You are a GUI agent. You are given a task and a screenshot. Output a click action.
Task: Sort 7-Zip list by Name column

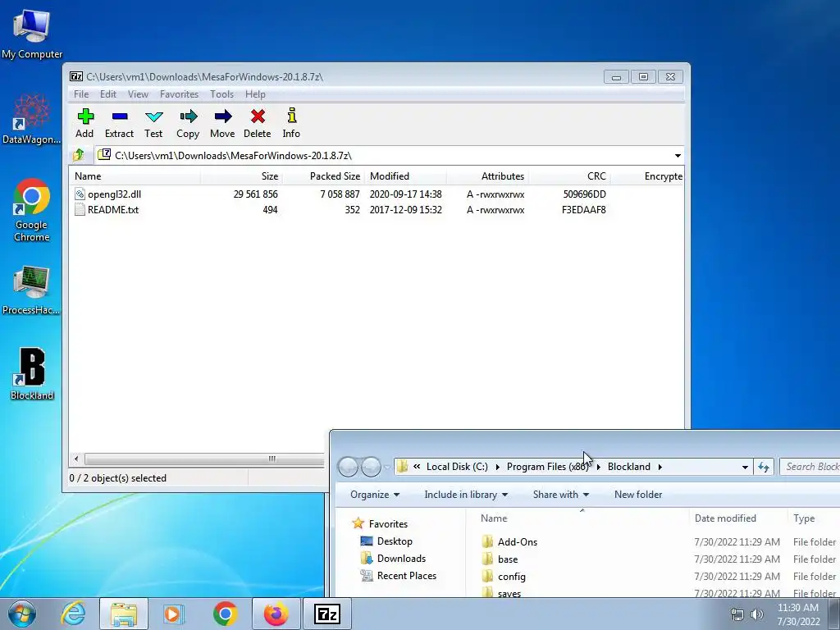pyautogui.click(x=135, y=176)
